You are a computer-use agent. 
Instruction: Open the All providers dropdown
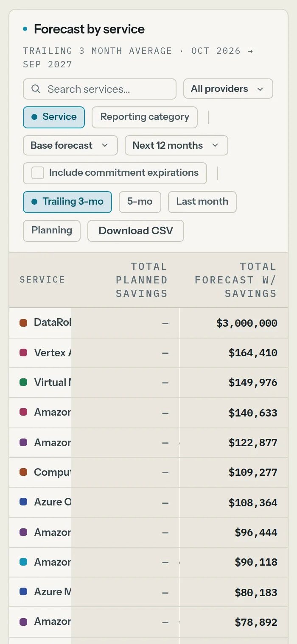(x=228, y=89)
